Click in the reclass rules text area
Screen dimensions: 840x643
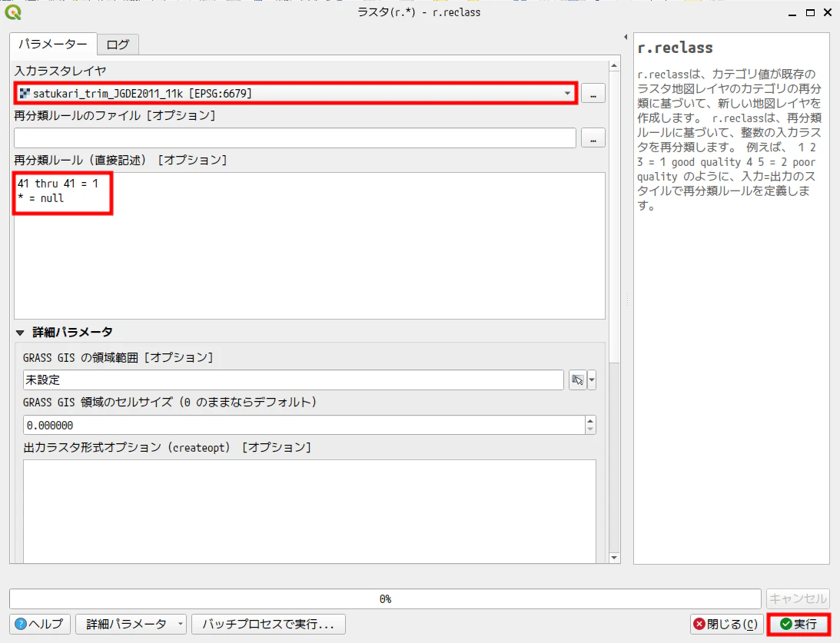(x=310, y=246)
